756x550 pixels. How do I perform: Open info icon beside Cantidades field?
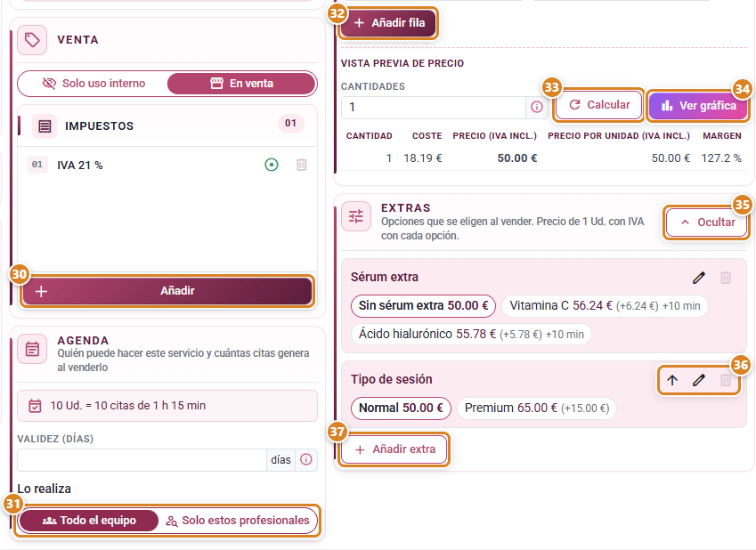[537, 107]
